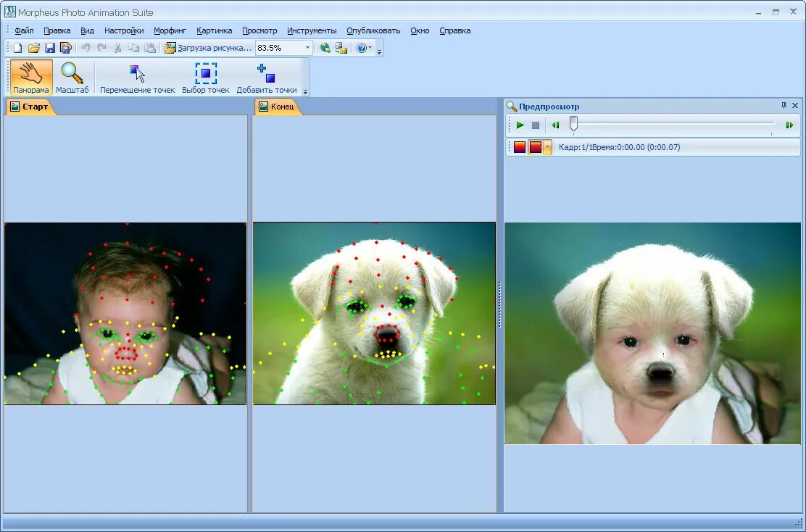Click the Загрузка рисунка button
Image resolution: width=806 pixels, height=532 pixels.
[x=208, y=48]
